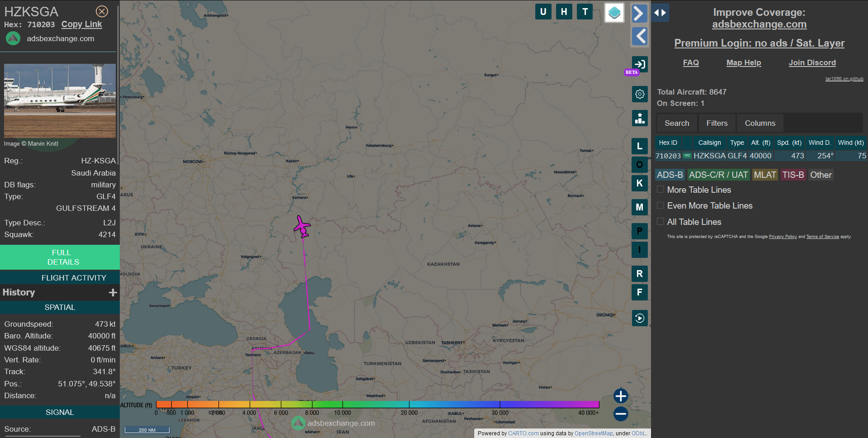868x438 pixels.
Task: Click the FULL DETAILS button
Action: [60, 257]
